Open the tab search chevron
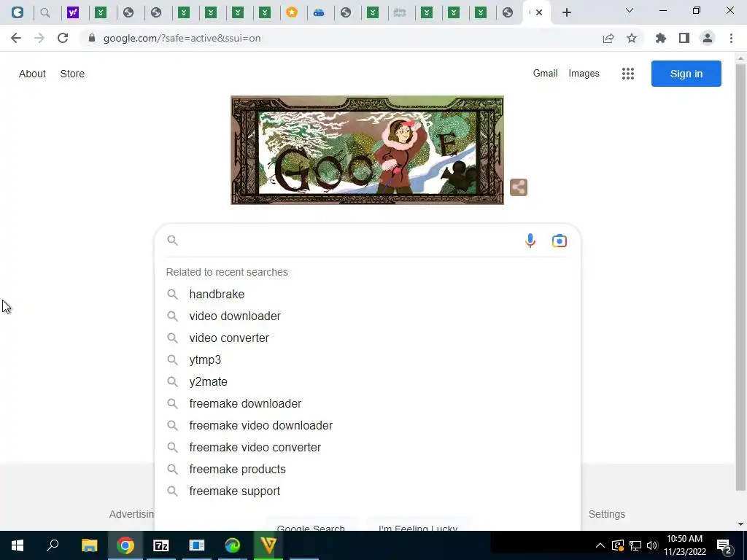Image resolution: width=747 pixels, height=560 pixels. (x=630, y=10)
